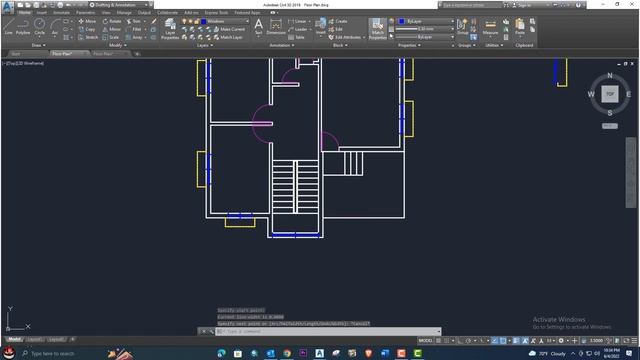Click the Dimension tool
The image size is (640, 360).
pos(276,27)
